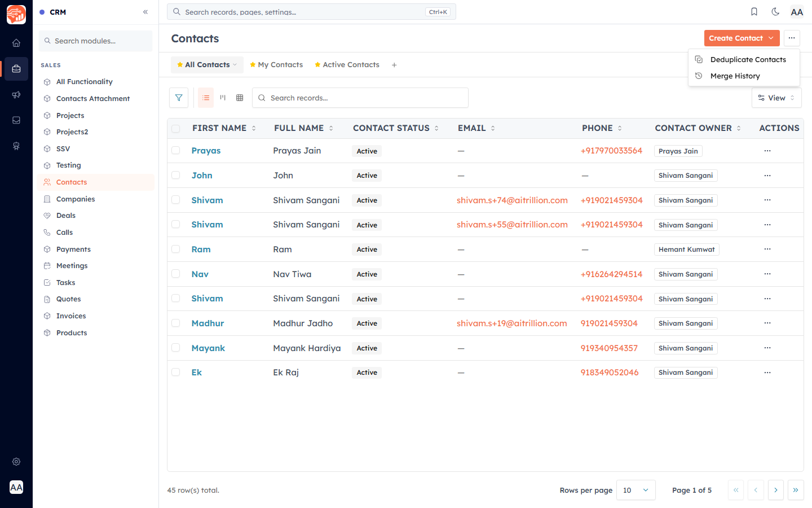Open Contacts Attachment in the sidebar
The height and width of the screenshot is (508, 812).
pyautogui.click(x=93, y=98)
